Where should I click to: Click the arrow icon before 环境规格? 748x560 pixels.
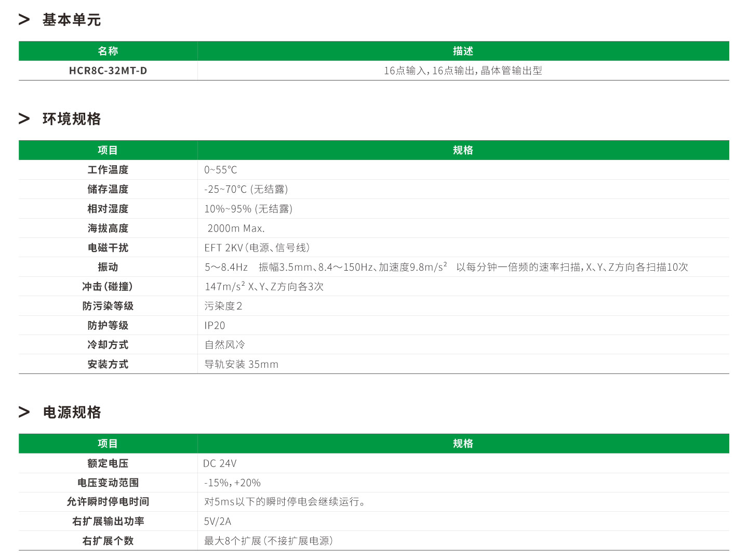coord(23,119)
